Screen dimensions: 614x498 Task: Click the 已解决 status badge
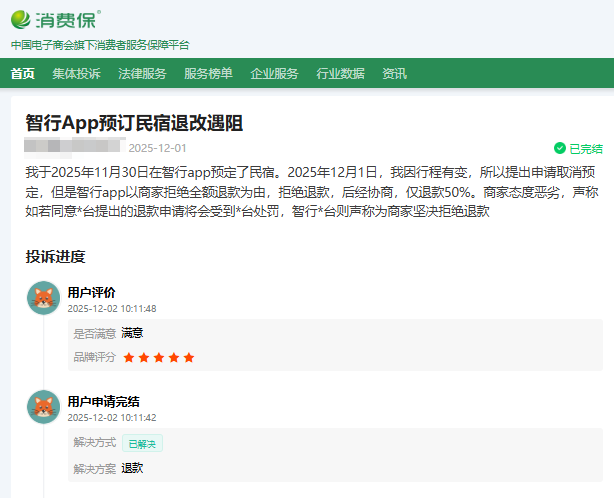click(x=143, y=443)
